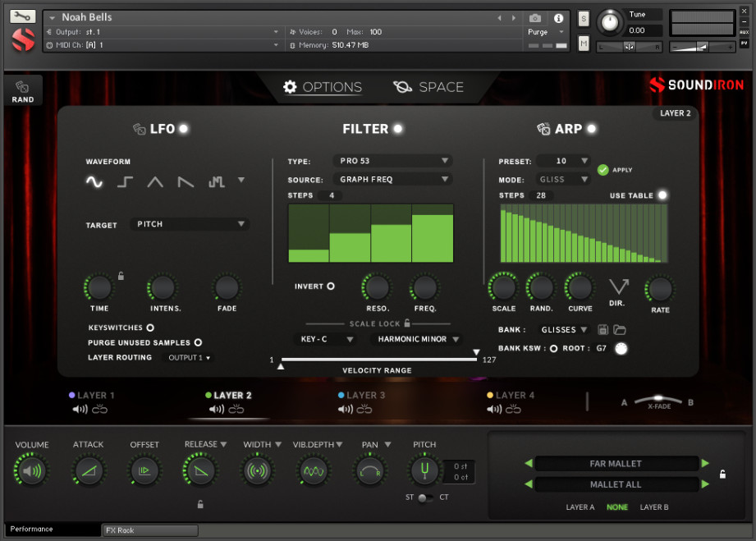Image resolution: width=756 pixels, height=541 pixels.
Task: Select next sound right of MALLET ALL
Action: 705,484
